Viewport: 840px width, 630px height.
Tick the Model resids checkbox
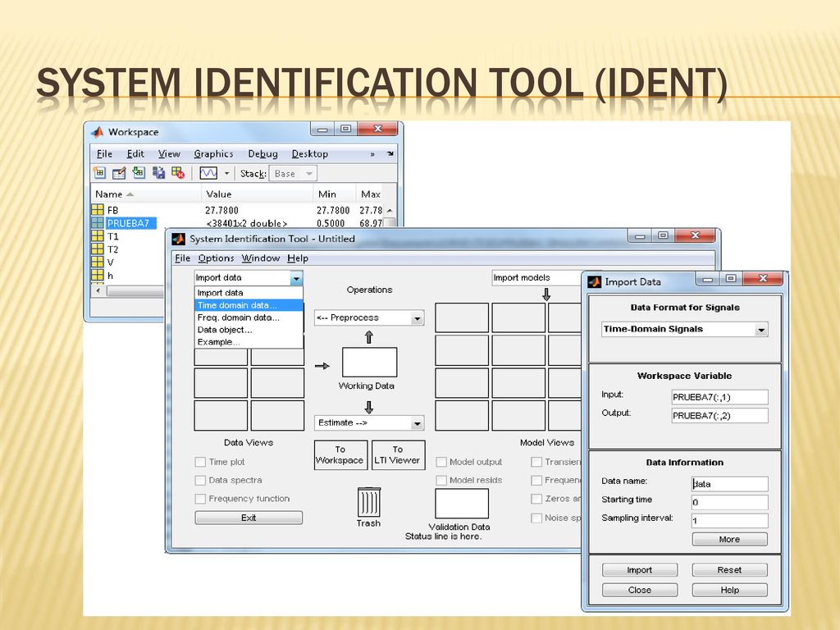(441, 480)
